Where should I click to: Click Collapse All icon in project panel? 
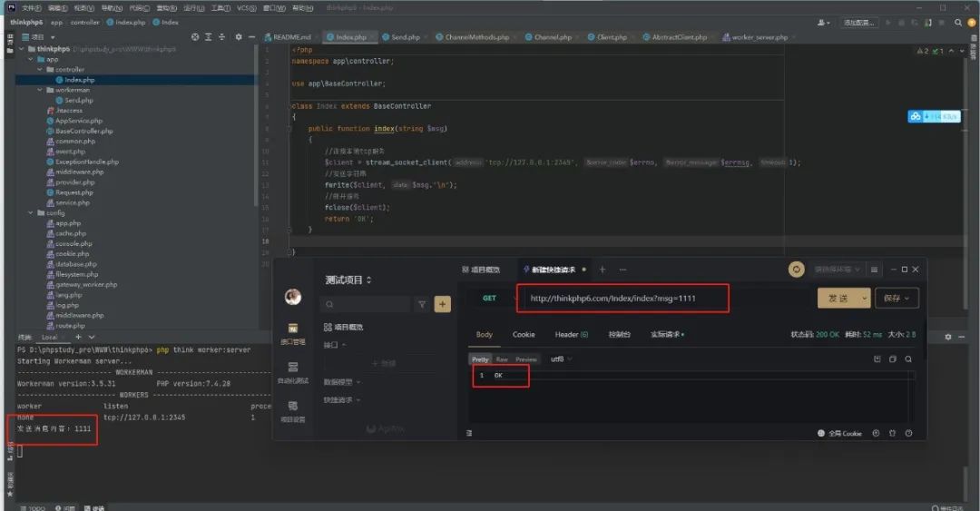222,37
